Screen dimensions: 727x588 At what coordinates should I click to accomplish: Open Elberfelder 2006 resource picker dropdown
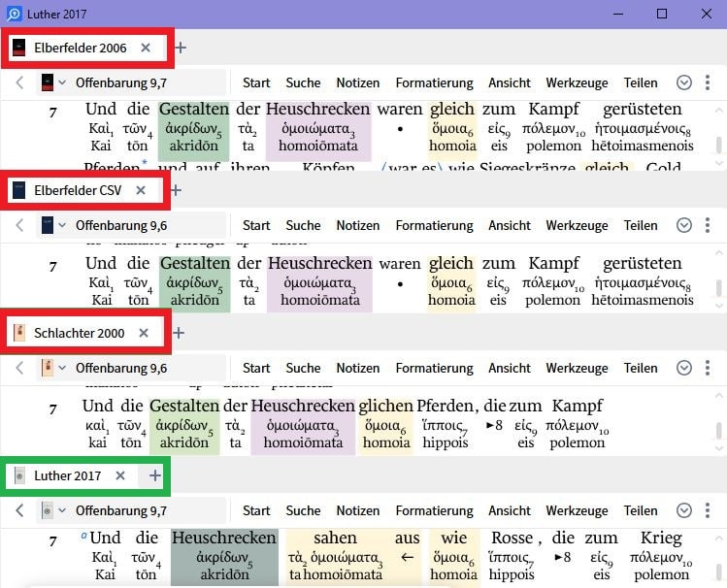(53, 82)
